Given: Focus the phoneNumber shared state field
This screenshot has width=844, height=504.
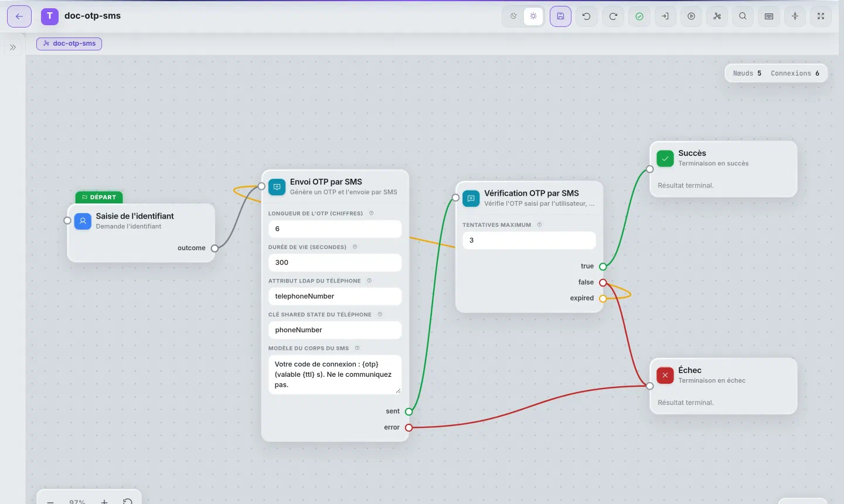Looking at the screenshot, I should coord(335,330).
